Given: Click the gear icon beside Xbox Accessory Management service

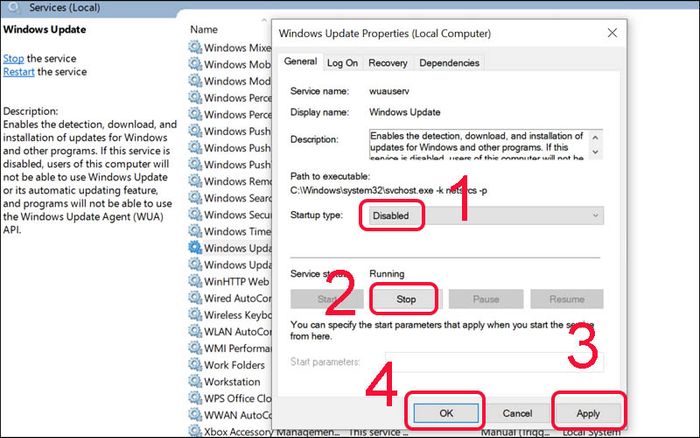Looking at the screenshot, I should (195, 431).
